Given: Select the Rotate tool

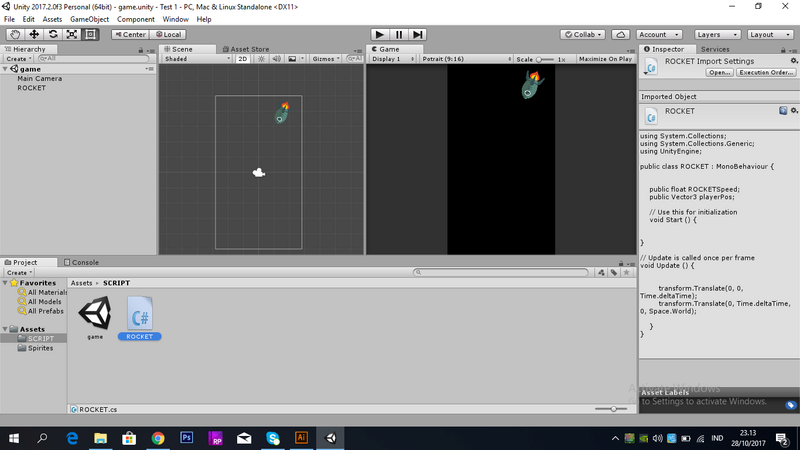Looking at the screenshot, I should (53, 34).
